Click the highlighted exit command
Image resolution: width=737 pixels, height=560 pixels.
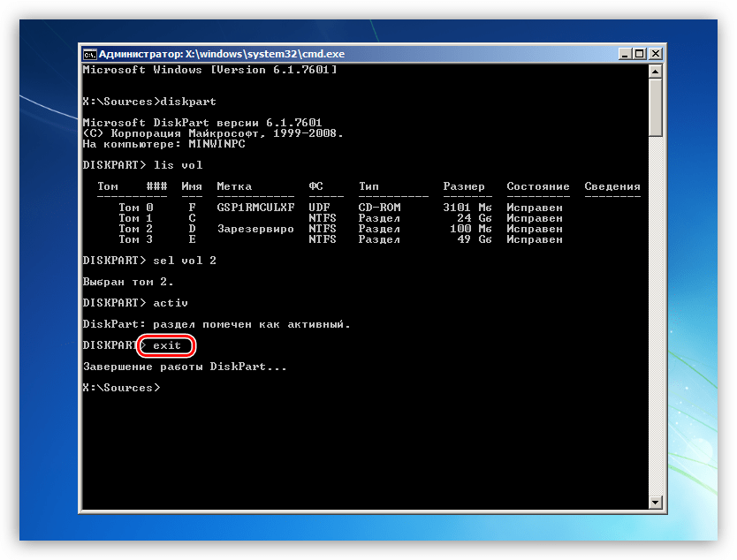click(x=166, y=345)
